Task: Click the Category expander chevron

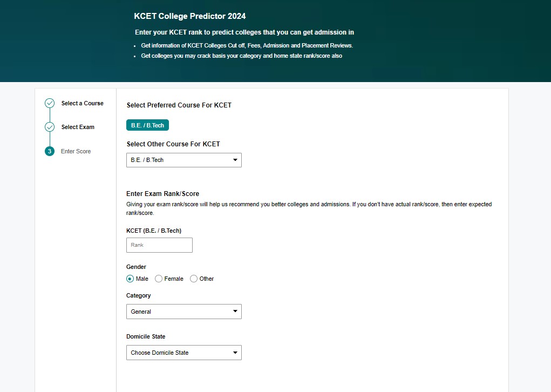Action: (235, 312)
